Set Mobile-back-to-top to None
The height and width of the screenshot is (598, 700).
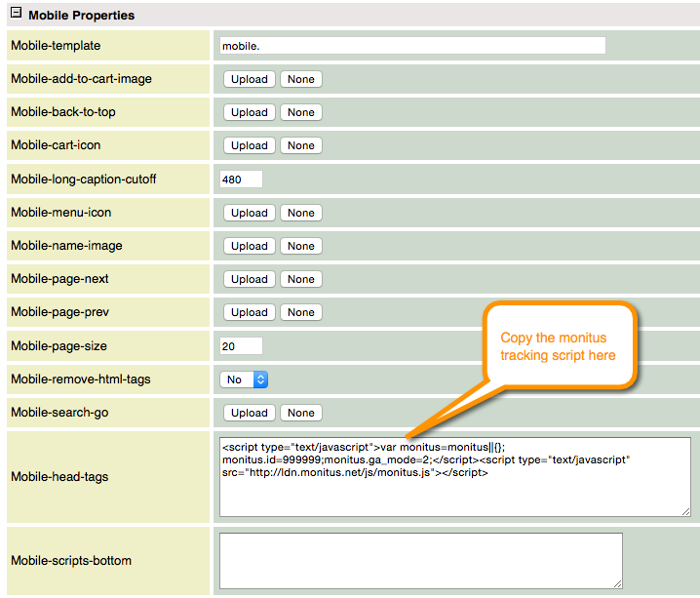pos(301,112)
